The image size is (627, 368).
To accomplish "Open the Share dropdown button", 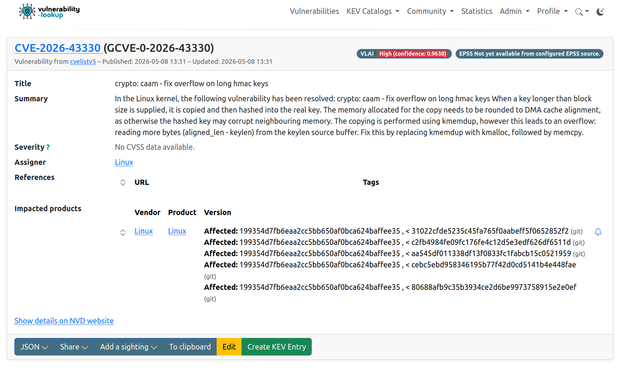I will click(74, 347).
